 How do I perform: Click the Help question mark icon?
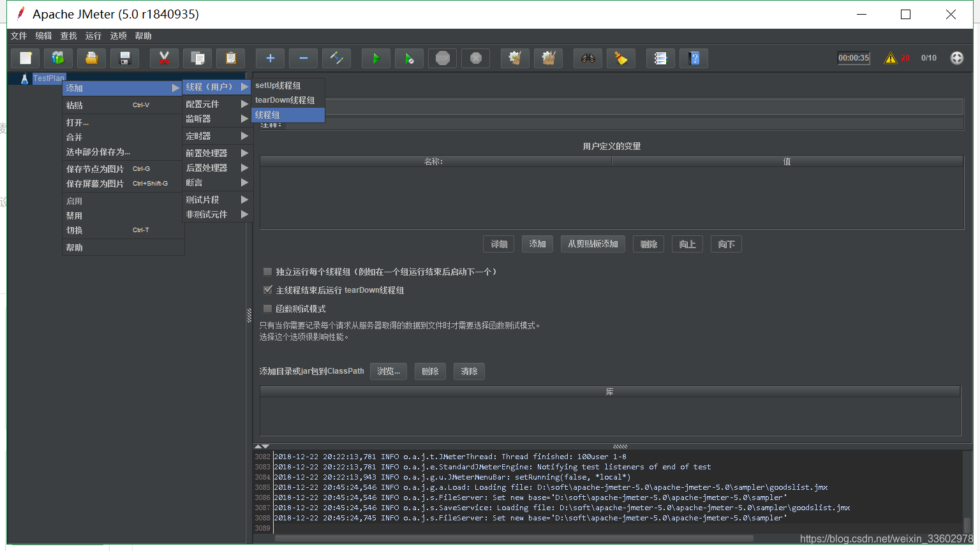pos(694,58)
